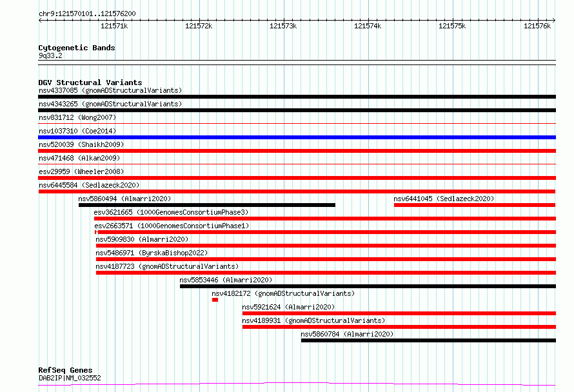
Task: Select the black bar under nsv5860494
Action: (x=207, y=205)
